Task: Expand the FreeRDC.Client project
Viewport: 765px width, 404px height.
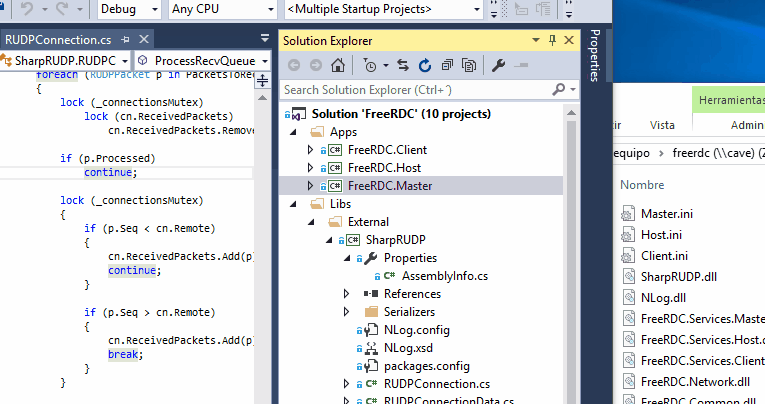Action: point(310,150)
